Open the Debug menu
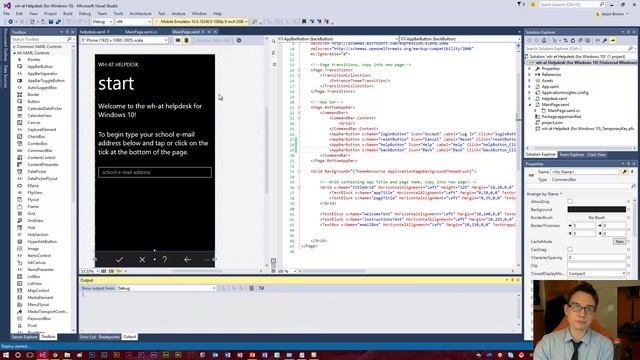This screenshot has height=360, width=640. pos(85,14)
